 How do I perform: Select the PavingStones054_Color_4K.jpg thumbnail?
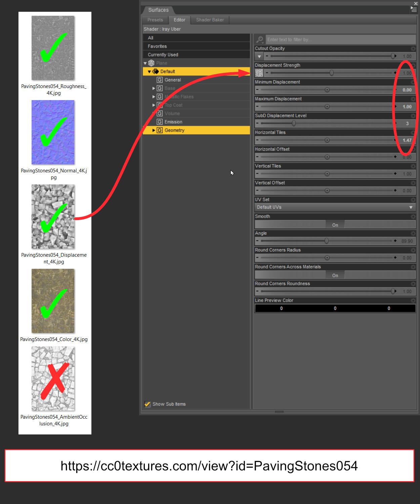click(53, 301)
